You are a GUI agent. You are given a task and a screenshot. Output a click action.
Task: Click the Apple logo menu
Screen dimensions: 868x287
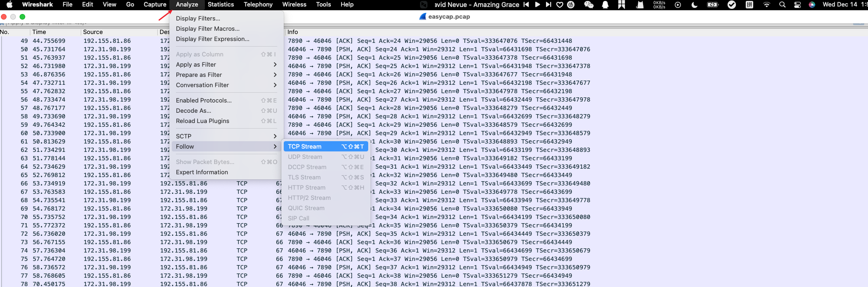pos(9,5)
